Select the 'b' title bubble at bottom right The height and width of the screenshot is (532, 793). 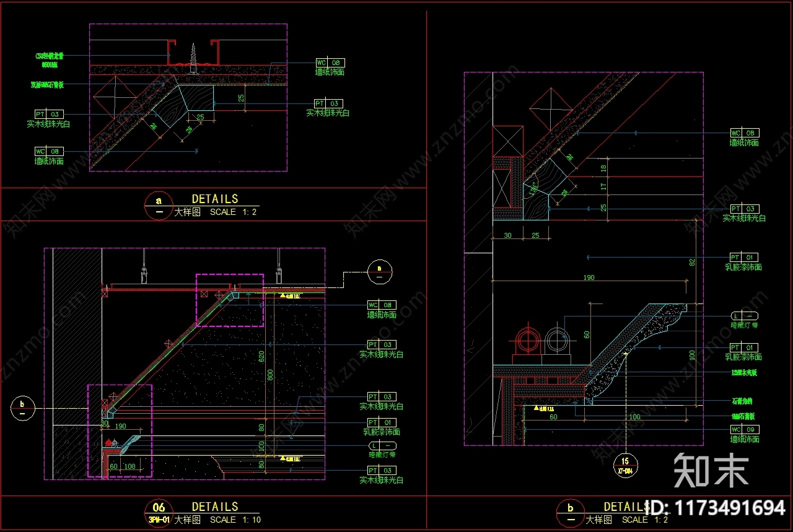tap(571, 513)
